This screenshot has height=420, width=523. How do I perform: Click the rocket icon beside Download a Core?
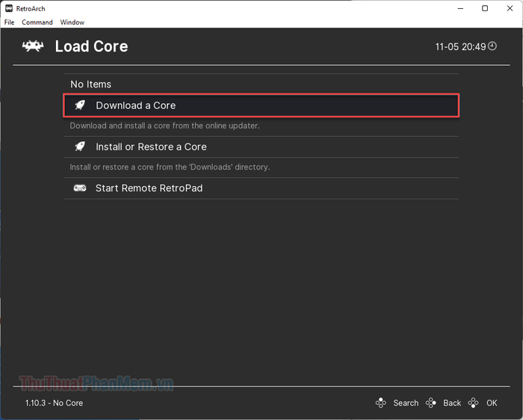80,105
